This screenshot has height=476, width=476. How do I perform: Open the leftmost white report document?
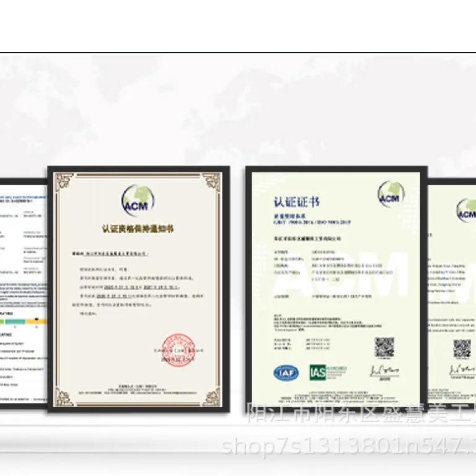pos(24,294)
